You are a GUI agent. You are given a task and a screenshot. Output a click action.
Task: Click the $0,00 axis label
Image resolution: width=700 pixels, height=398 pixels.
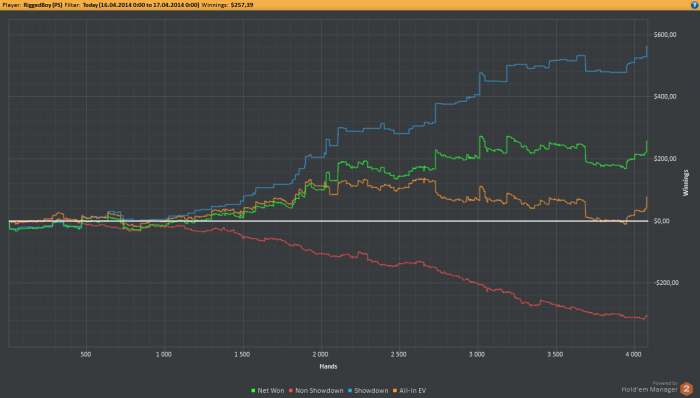[x=662, y=221]
